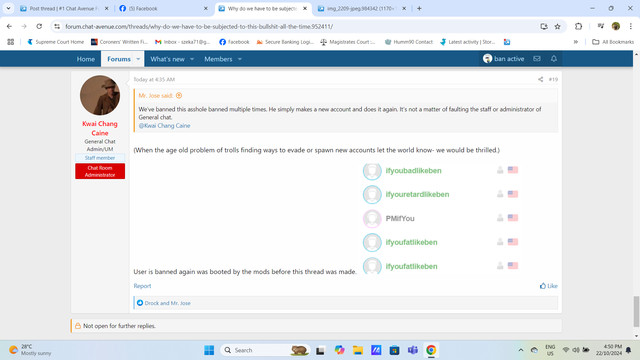Open the What's new menu item
This screenshot has width=640, height=360.
pyautogui.click(x=167, y=59)
